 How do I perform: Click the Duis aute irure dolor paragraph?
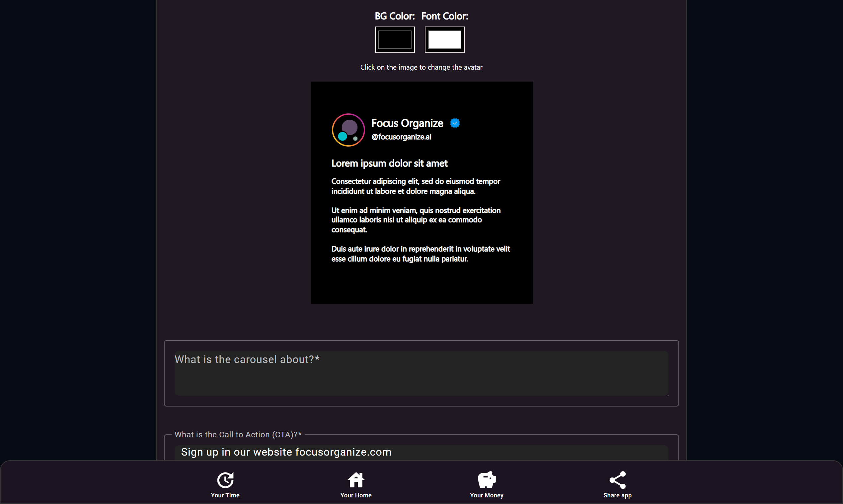421,254
